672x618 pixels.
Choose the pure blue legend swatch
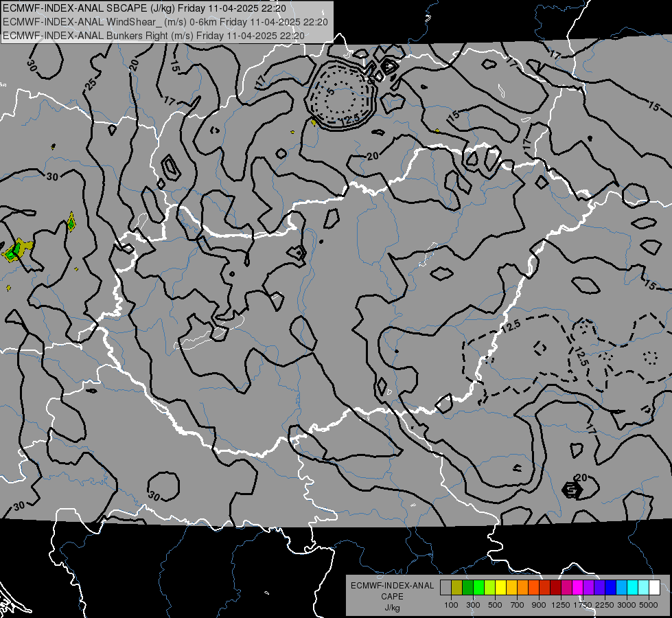pos(611,588)
